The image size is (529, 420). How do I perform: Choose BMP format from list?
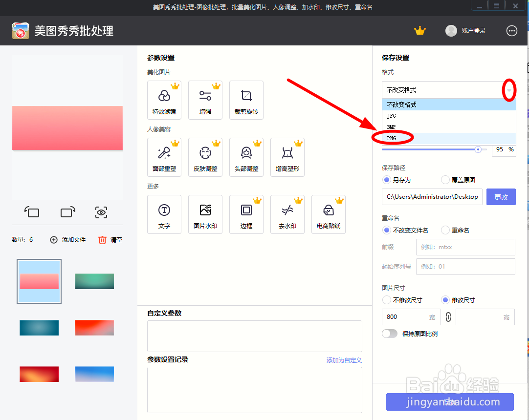tap(449, 127)
